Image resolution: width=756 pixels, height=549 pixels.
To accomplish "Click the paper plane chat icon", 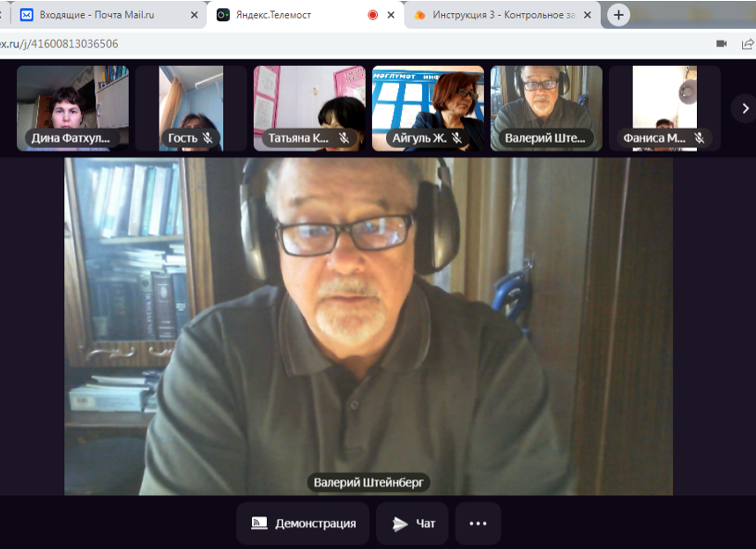I will pos(400,523).
